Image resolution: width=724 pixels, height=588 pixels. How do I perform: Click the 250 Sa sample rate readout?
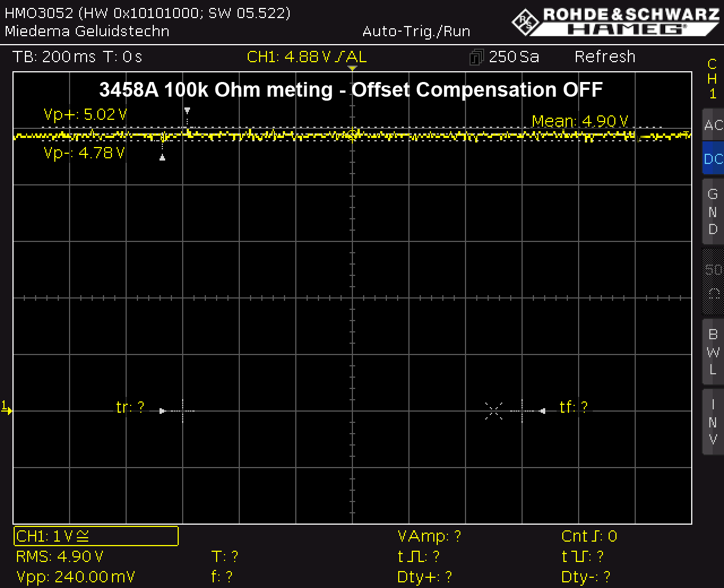[x=514, y=57]
